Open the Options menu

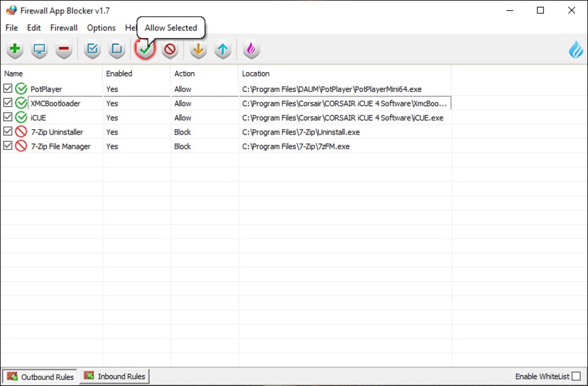[101, 28]
